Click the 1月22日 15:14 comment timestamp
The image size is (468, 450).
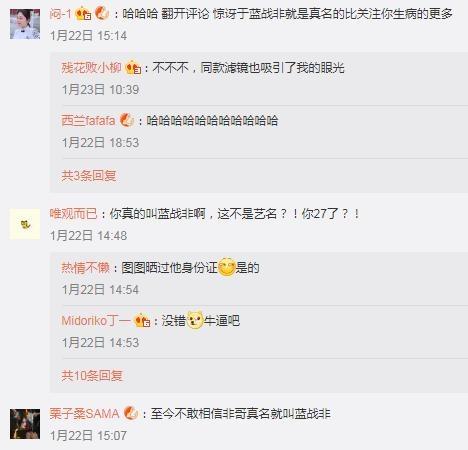88,36
